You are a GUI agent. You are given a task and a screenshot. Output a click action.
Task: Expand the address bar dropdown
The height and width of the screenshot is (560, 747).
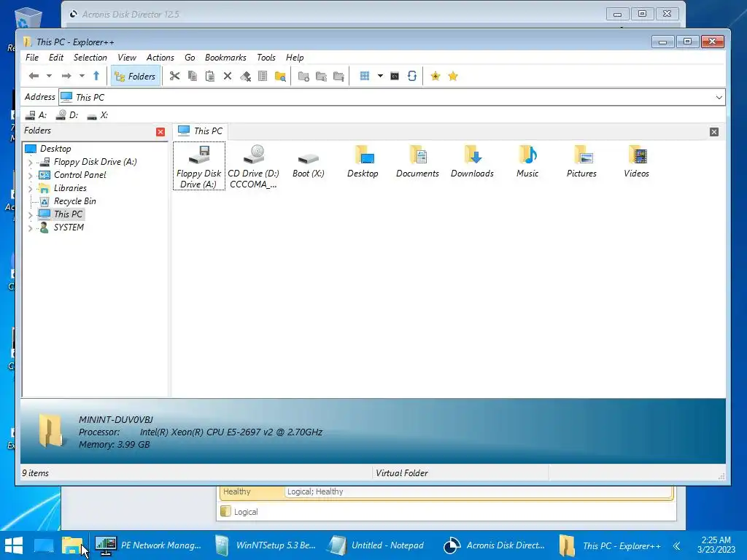click(x=719, y=97)
